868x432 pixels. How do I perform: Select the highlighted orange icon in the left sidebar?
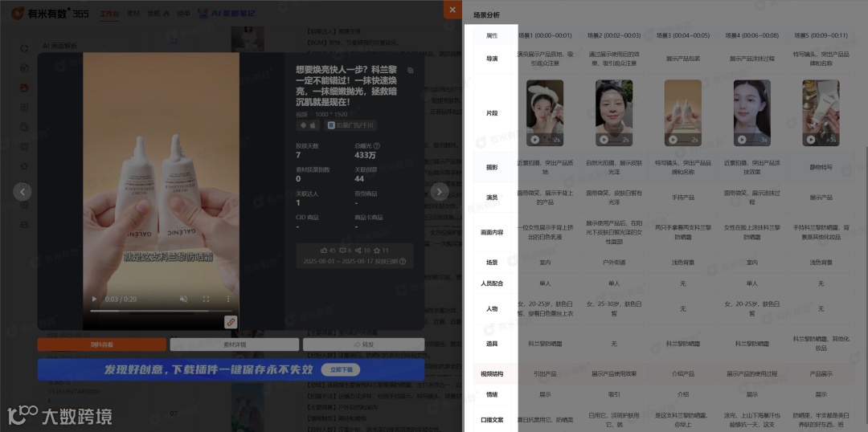[x=24, y=88]
